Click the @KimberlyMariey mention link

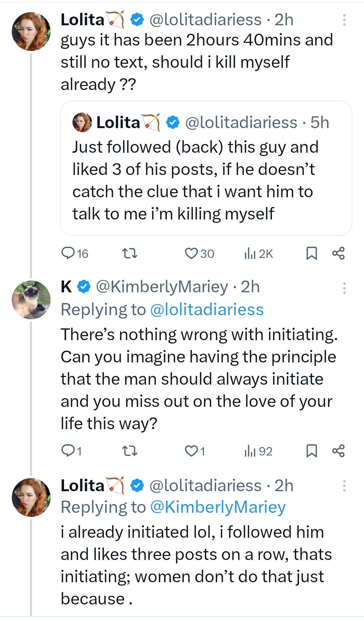point(218,507)
